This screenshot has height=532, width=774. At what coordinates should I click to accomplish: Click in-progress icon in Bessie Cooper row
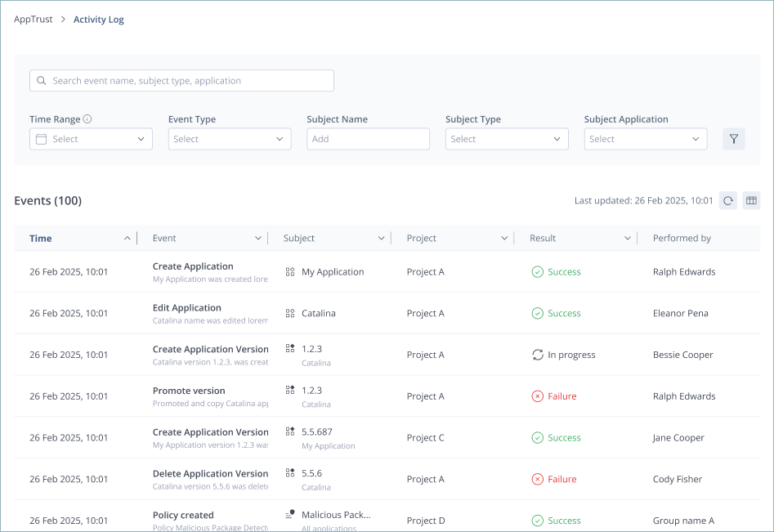tap(537, 355)
